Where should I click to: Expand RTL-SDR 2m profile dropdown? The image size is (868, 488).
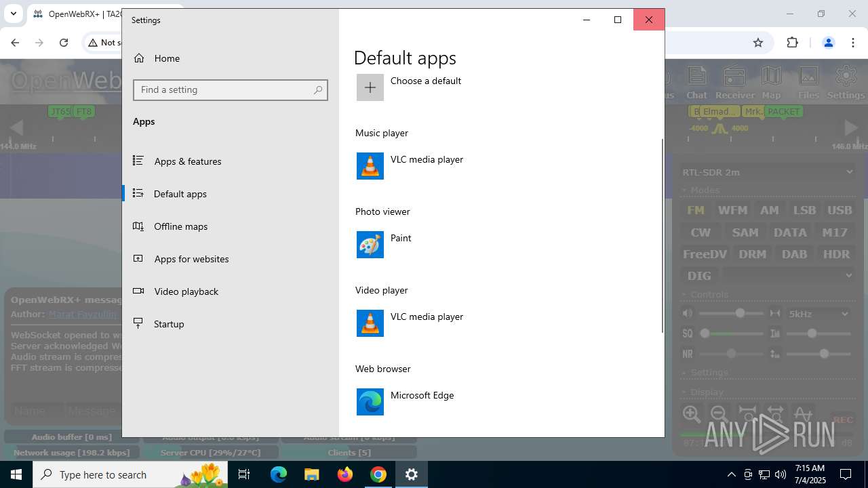point(768,172)
